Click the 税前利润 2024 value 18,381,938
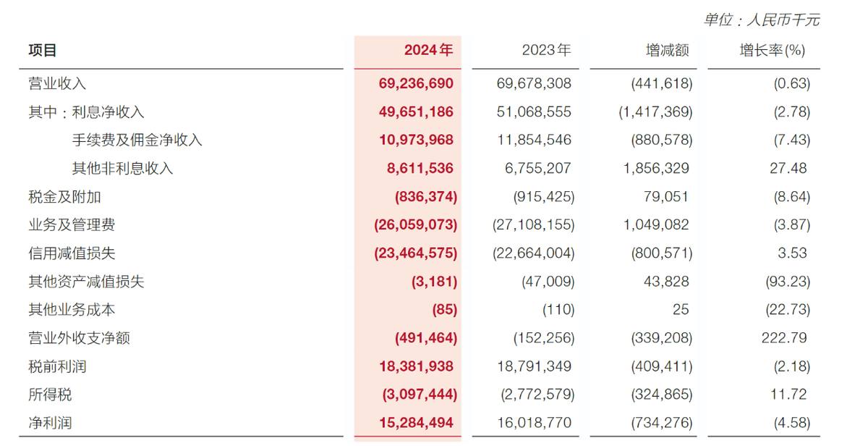Screen dimensions: 868x446 (x=415, y=366)
